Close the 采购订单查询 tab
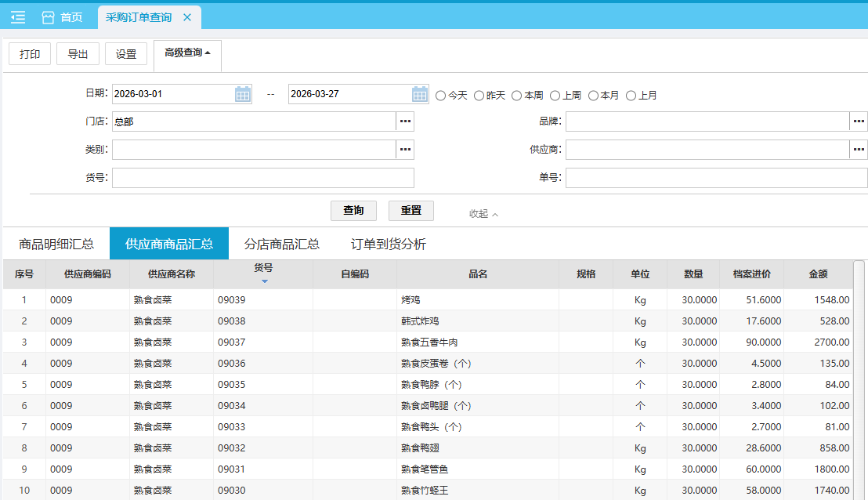Screen dimensions: 868x500 186,17
